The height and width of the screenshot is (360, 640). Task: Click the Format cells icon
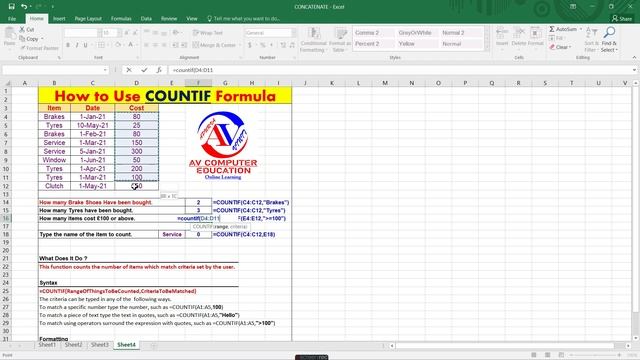(x=536, y=33)
